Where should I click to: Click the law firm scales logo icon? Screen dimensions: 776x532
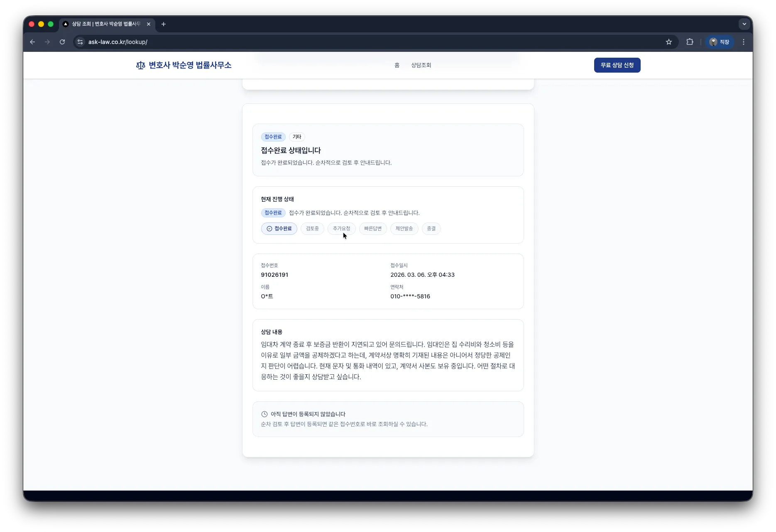(140, 65)
